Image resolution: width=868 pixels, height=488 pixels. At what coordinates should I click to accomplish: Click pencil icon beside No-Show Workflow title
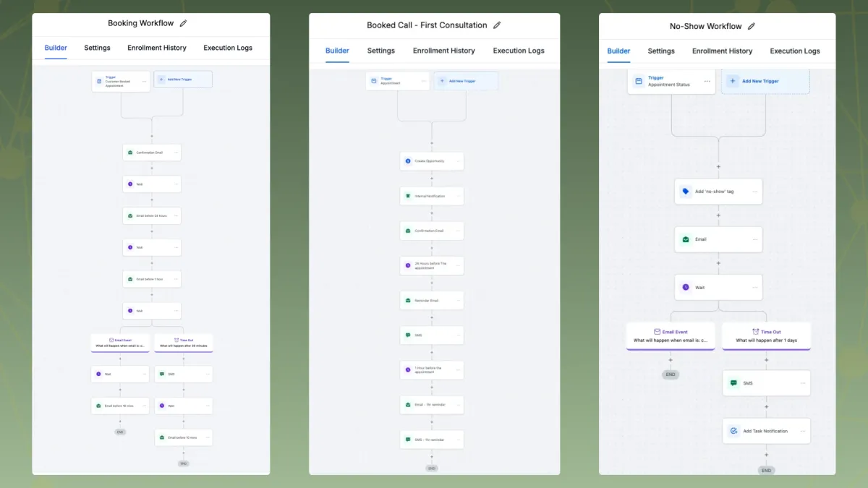(751, 26)
